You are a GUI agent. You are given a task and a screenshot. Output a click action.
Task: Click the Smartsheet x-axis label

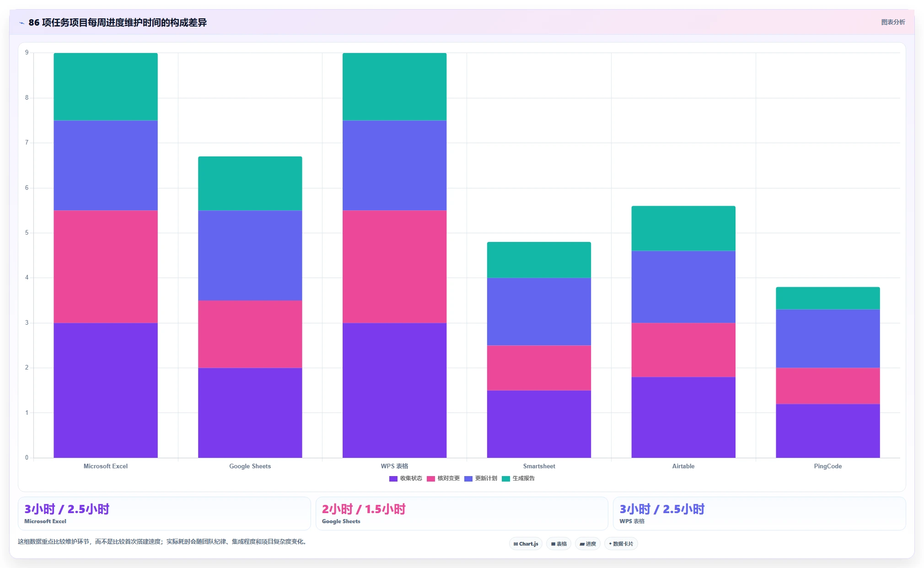pyautogui.click(x=539, y=466)
